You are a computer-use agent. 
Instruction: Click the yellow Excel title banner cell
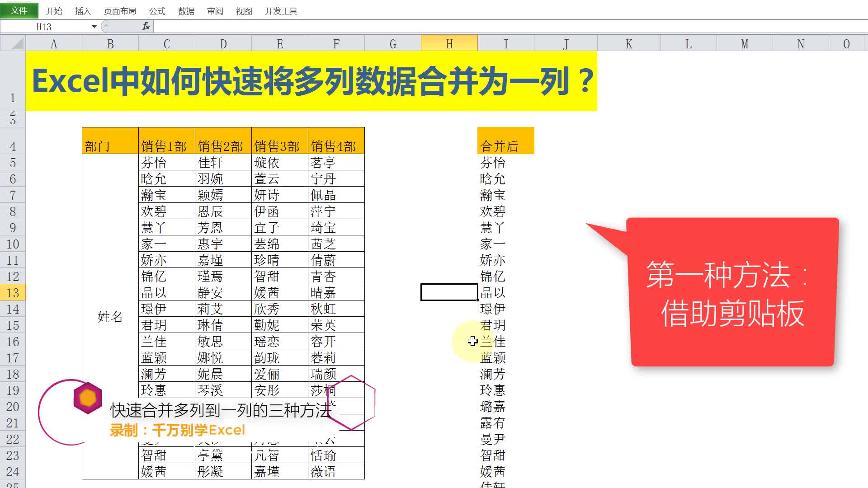pos(311,81)
